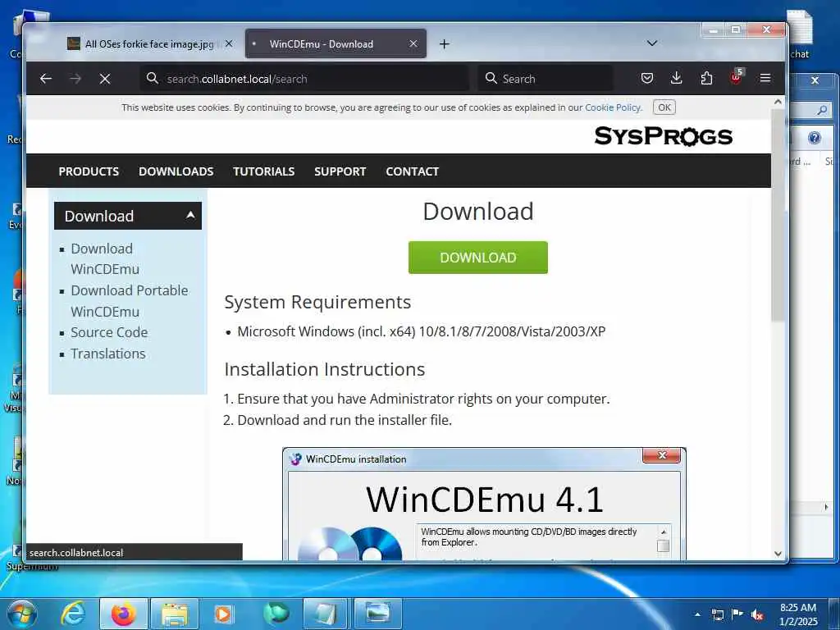Click the 'System Requirements' heading
The image size is (840, 630).
[x=317, y=302]
